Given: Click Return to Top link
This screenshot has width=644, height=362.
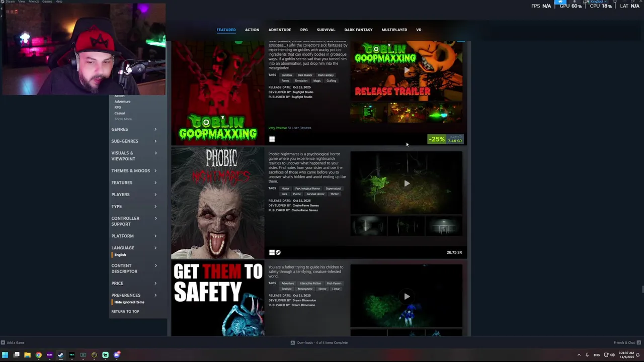Looking at the screenshot, I should (x=125, y=312).
